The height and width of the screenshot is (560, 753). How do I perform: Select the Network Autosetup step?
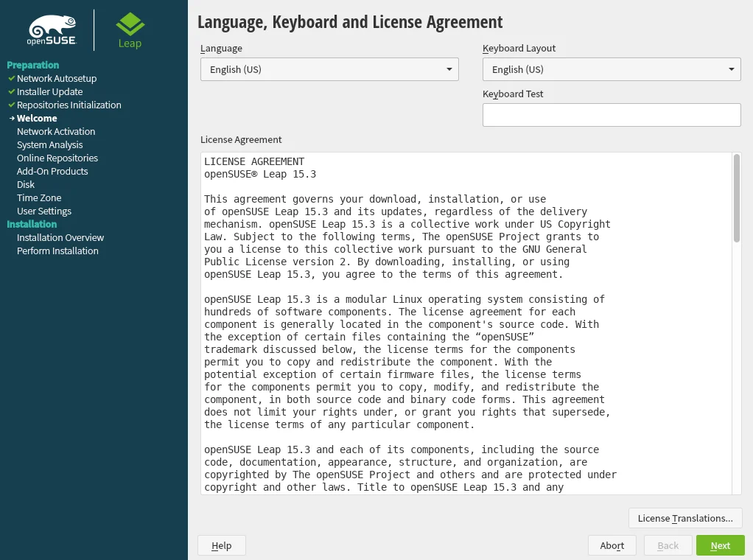click(57, 78)
